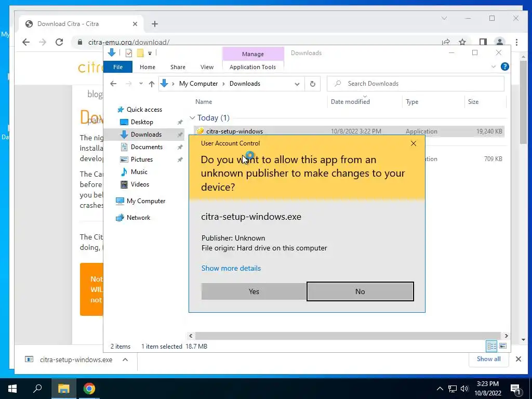The height and width of the screenshot is (399, 532).
Task: Click Show all downloads button
Action: pos(488,359)
